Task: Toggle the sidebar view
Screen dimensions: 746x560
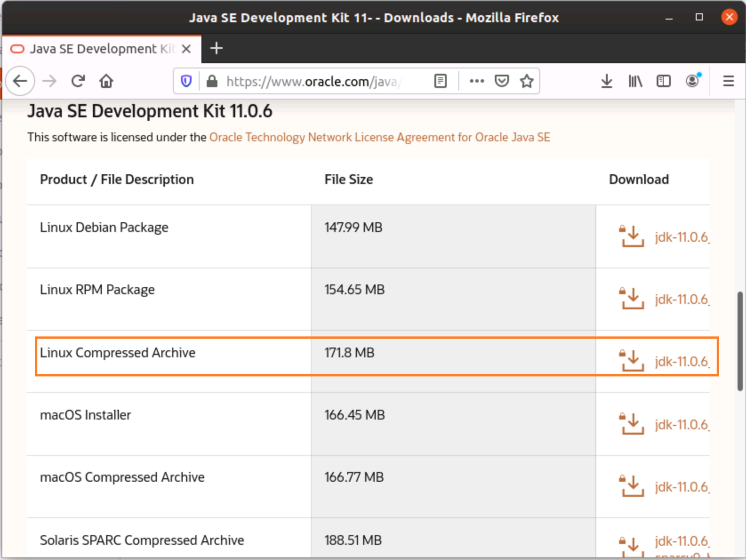Action: point(663,81)
